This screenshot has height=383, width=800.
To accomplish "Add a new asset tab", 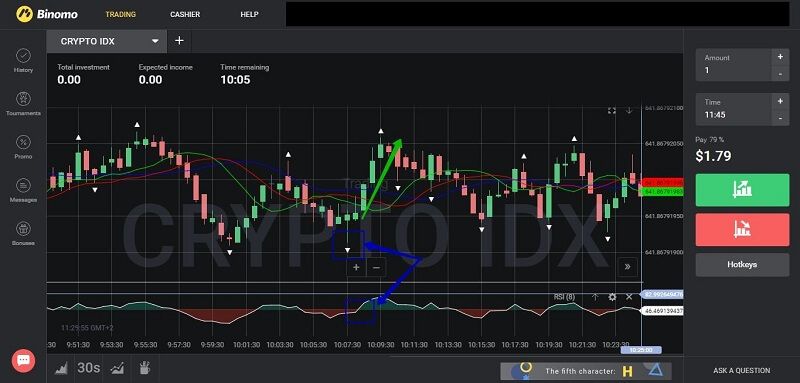I will 179,41.
